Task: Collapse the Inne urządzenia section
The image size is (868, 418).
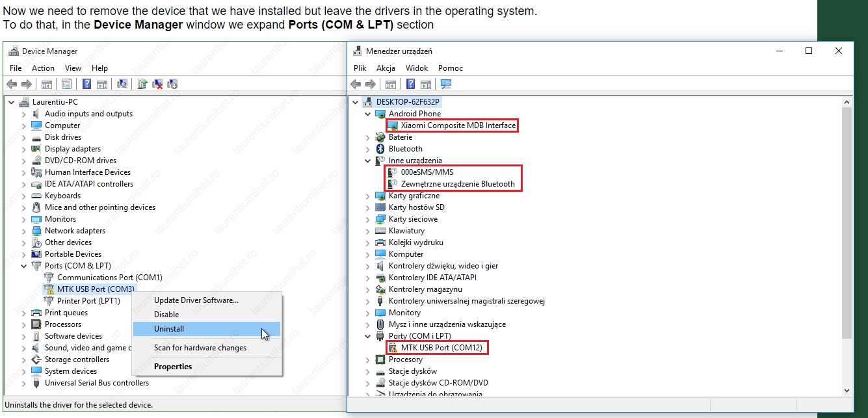Action: point(368,161)
